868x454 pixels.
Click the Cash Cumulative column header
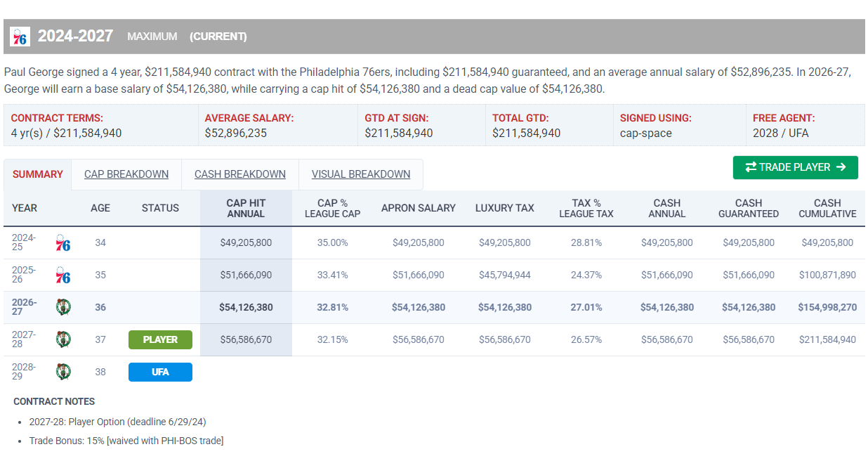click(x=827, y=208)
